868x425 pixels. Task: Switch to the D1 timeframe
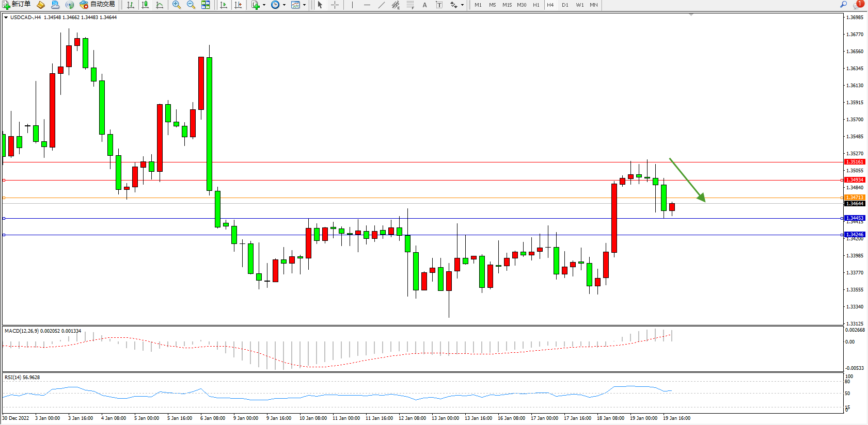[x=565, y=5]
